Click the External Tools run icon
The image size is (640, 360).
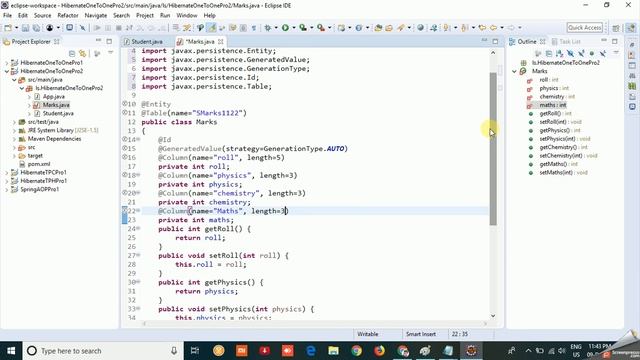click(x=321, y=28)
